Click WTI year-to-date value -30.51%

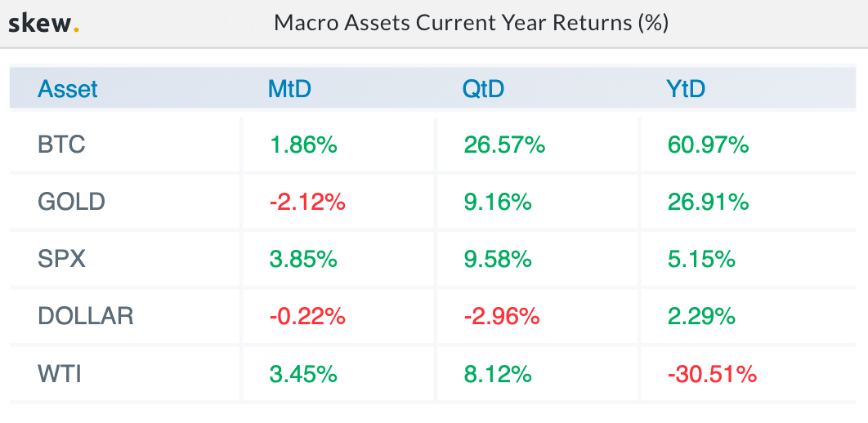(711, 374)
